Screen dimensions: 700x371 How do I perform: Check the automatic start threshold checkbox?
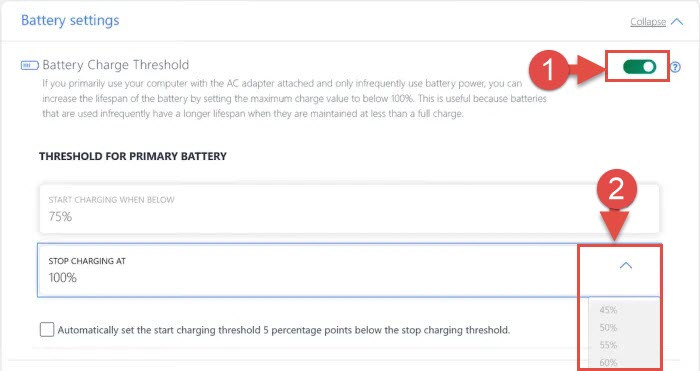[47, 329]
